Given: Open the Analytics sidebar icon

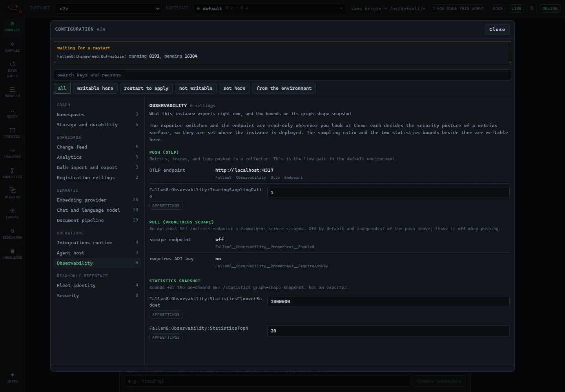Looking at the screenshot, I should click(x=12, y=173).
